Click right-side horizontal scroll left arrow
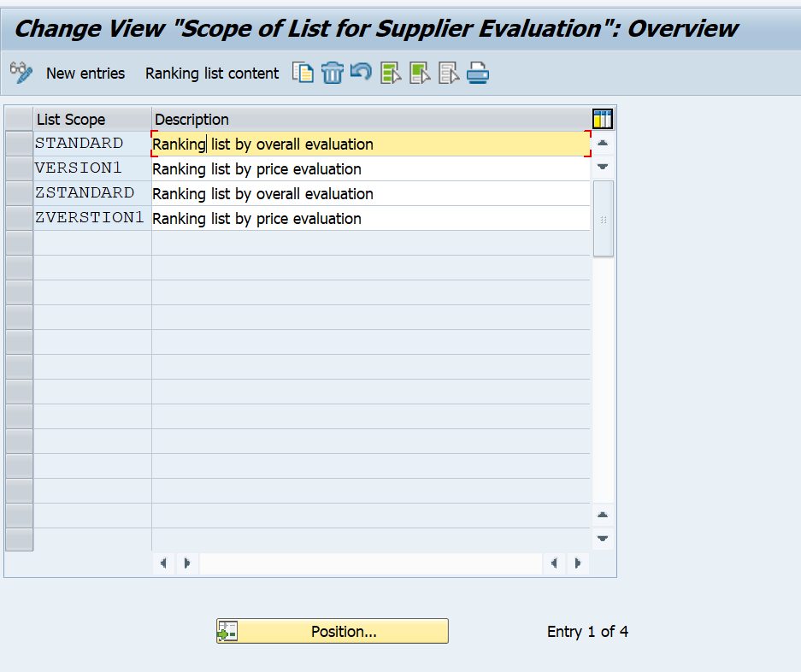Image resolution: width=801 pixels, height=672 pixels. [x=554, y=563]
